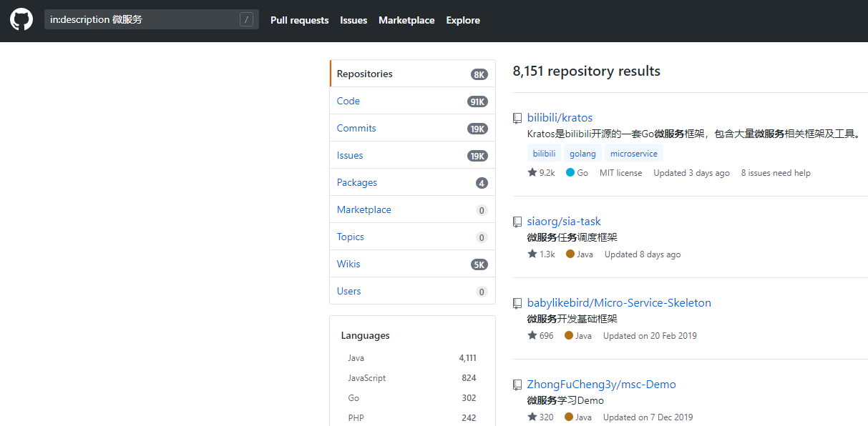
Task: Select Packages results filter
Action: (x=412, y=182)
